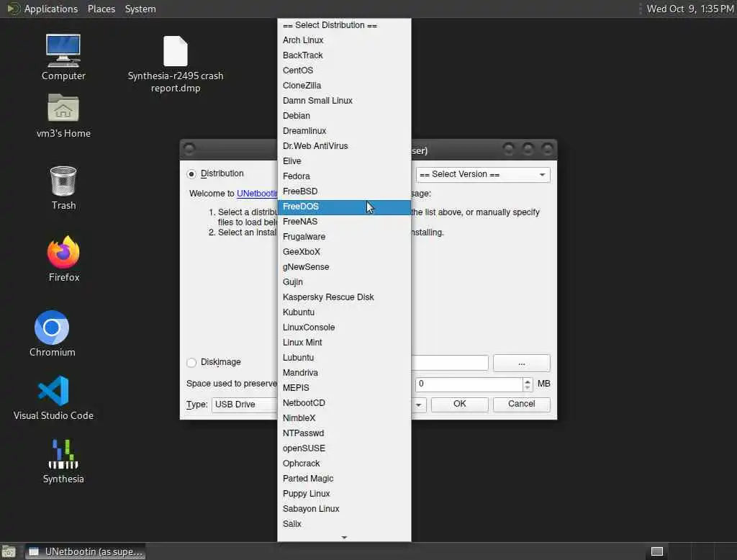Screen dimensions: 737x560
Task: Choose Dreamlinux from the distribution list
Action: click(x=344, y=131)
